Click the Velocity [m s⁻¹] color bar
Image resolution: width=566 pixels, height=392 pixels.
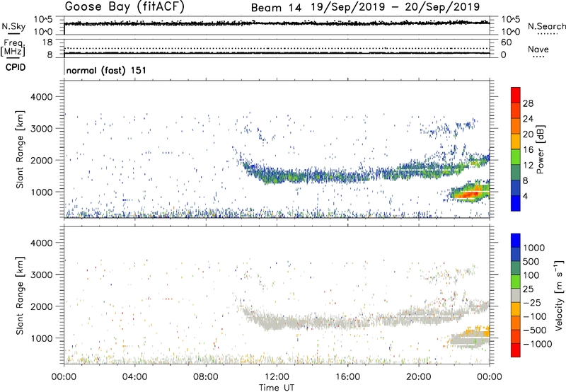coord(516,295)
